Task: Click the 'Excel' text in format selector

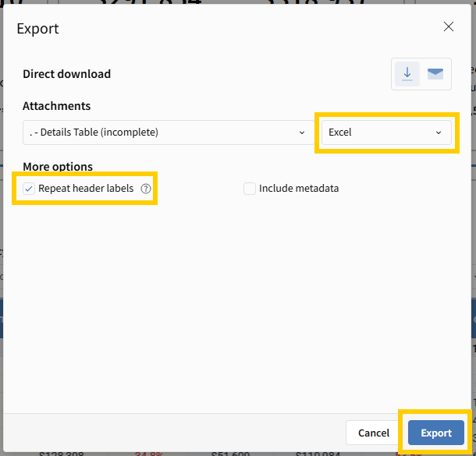Action: coord(340,133)
